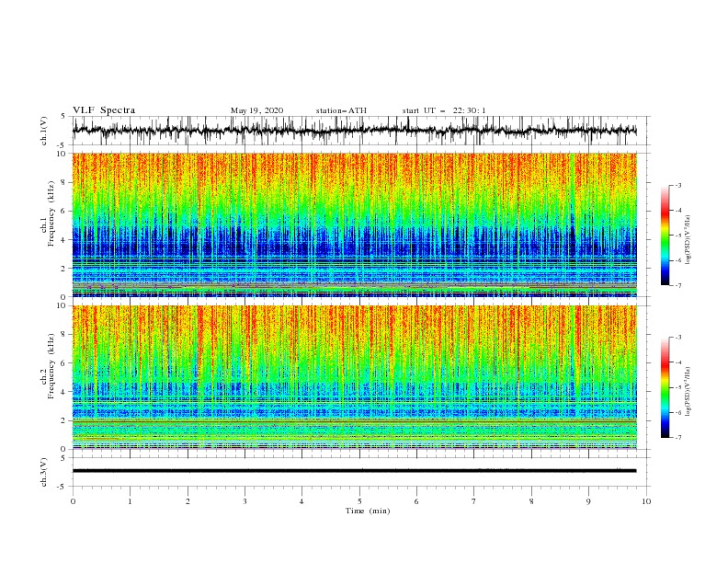The height and width of the screenshot is (563, 728).
Task: Click the time axis tick label "0"
Action: [73, 501]
